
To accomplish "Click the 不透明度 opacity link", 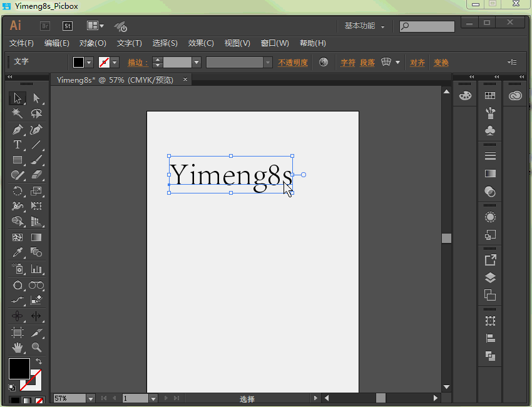I will click(x=293, y=63).
